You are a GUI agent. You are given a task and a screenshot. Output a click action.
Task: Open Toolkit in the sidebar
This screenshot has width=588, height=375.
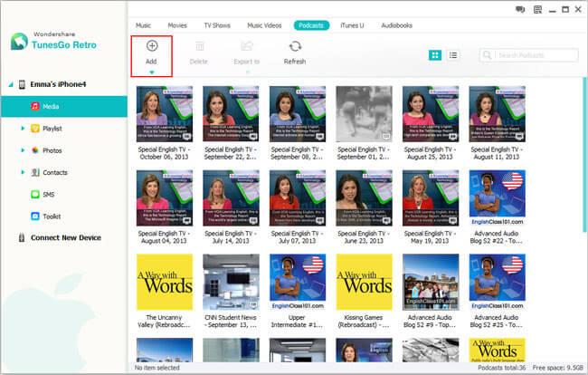(52, 216)
